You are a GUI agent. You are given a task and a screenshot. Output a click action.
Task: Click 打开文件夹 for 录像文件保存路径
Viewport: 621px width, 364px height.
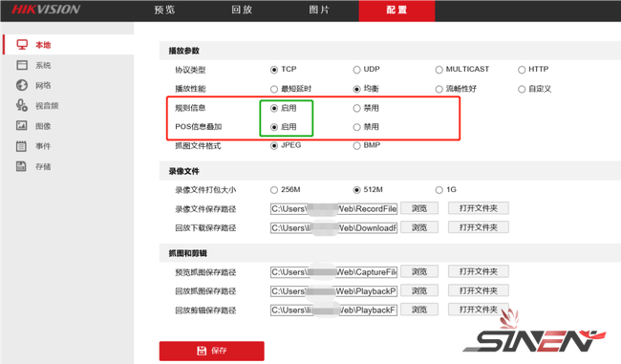[x=479, y=208]
